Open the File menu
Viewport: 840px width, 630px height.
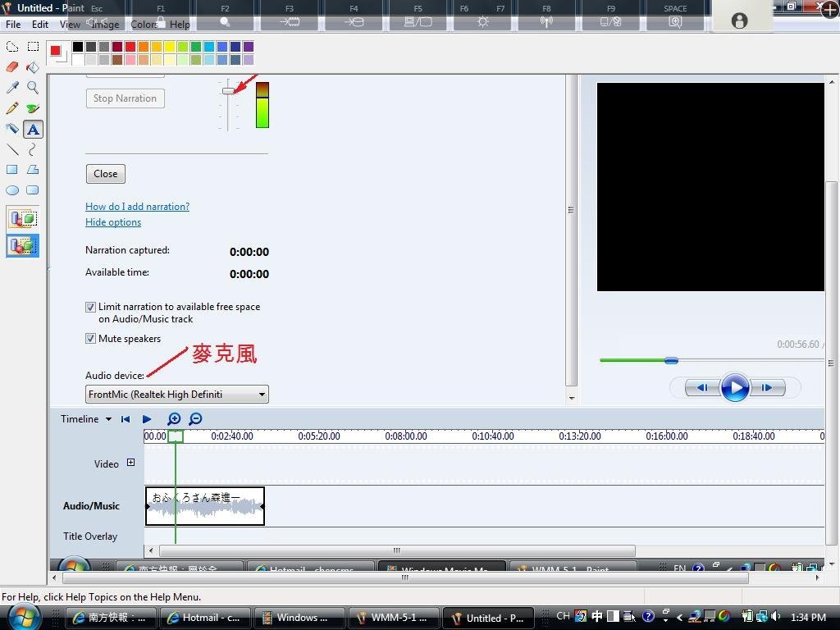(13, 24)
